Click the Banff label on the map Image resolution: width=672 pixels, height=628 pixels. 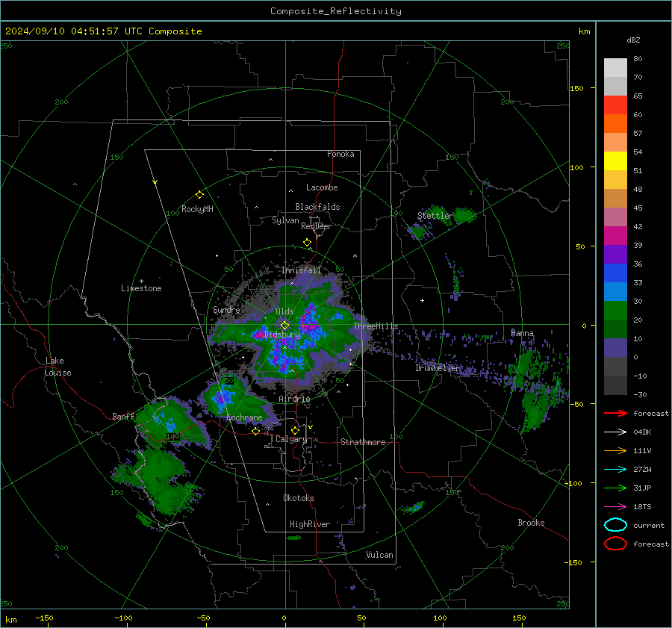123,416
